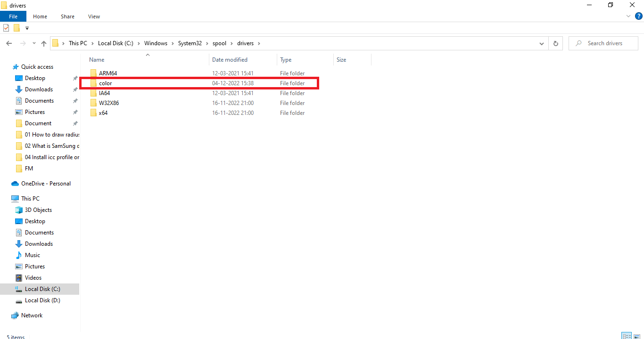
Task: Open pinned Desktop under Quick access
Action: point(35,78)
